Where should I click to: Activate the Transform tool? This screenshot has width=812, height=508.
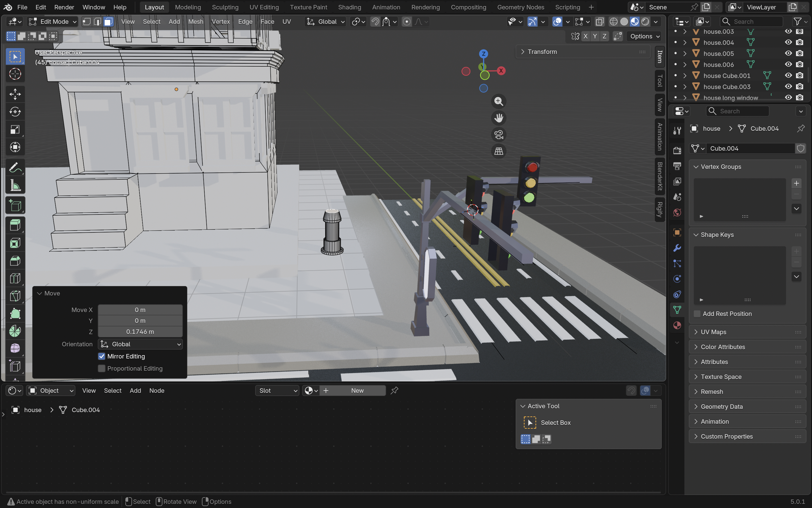click(x=15, y=147)
